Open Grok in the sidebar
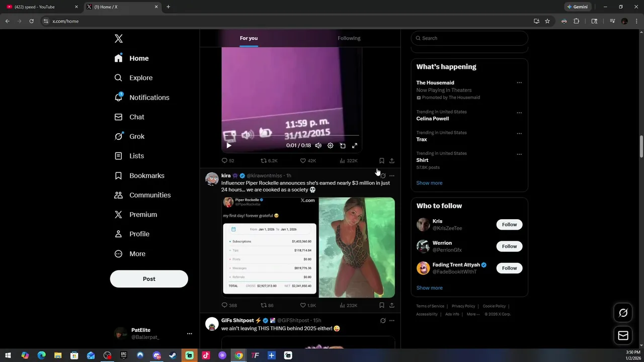The height and width of the screenshot is (362, 644). (129, 136)
